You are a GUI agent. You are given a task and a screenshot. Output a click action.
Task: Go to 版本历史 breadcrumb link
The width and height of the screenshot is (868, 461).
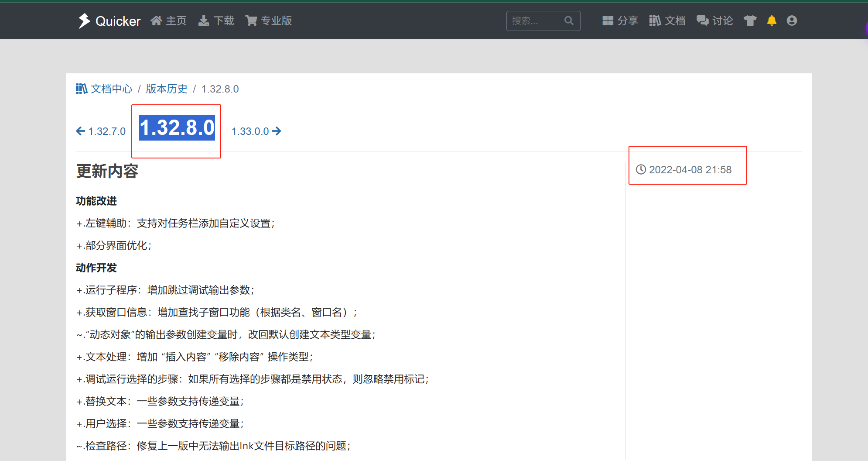coord(167,89)
